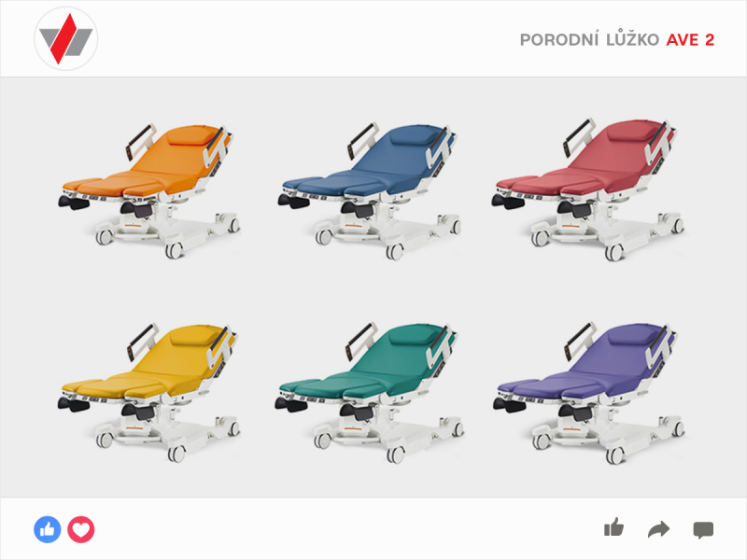This screenshot has width=747, height=560.
Task: Select the orange birthing bed image
Action: pos(149,191)
